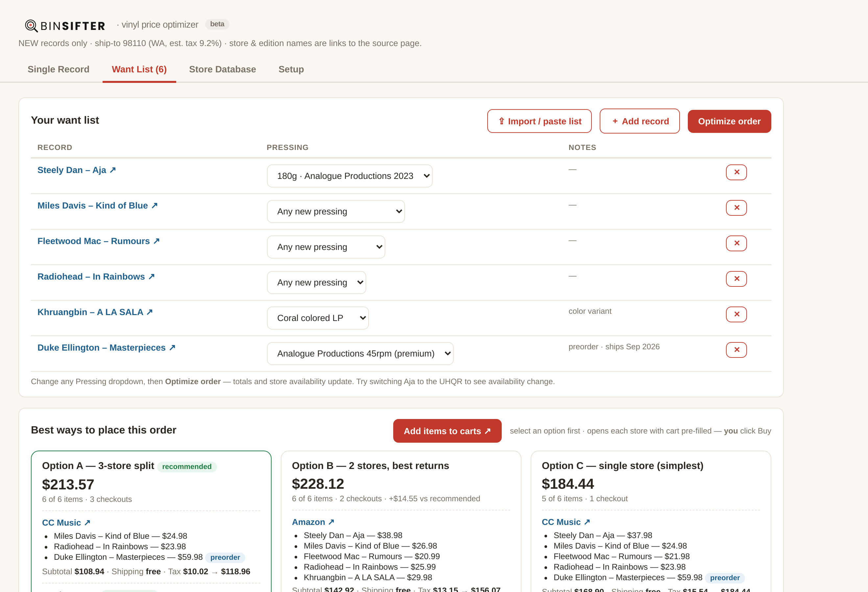Click 'preorder · ships Sep 2026' note
Screen dimensions: 868x592
(614, 347)
